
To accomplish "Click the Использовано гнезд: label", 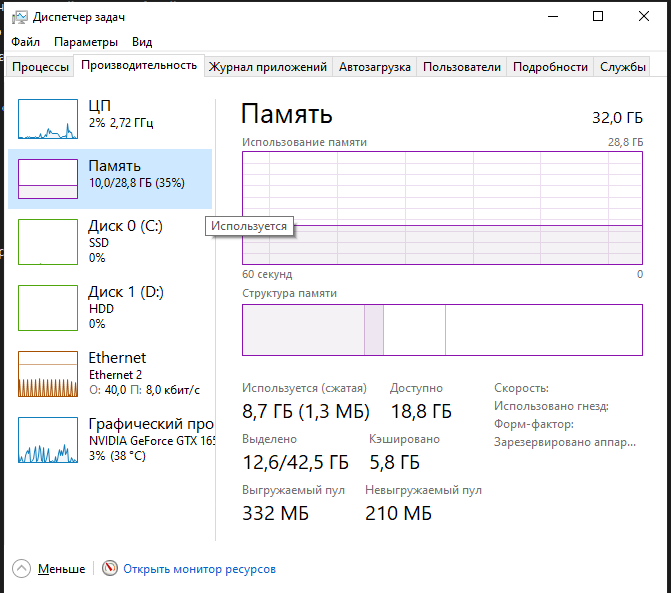I will pyautogui.click(x=551, y=406).
